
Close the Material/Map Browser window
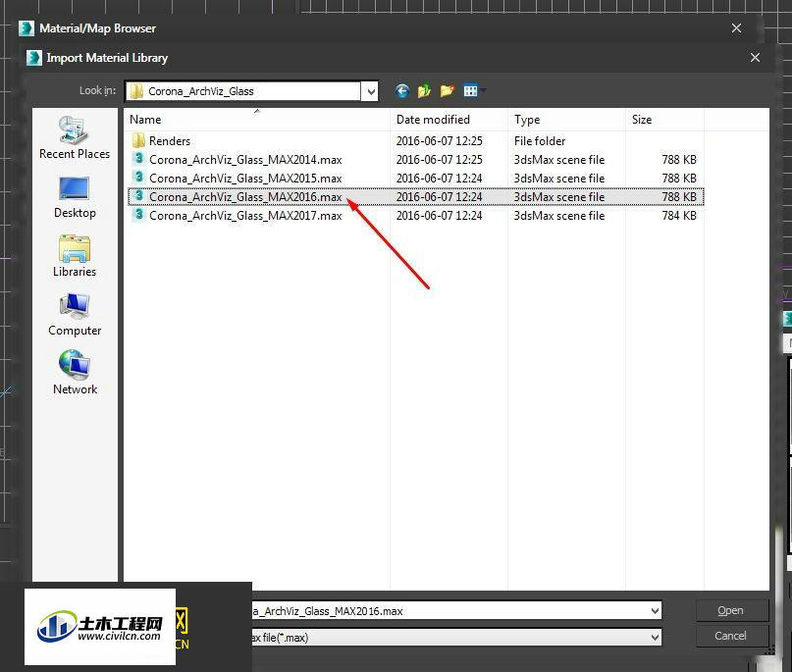(x=736, y=28)
